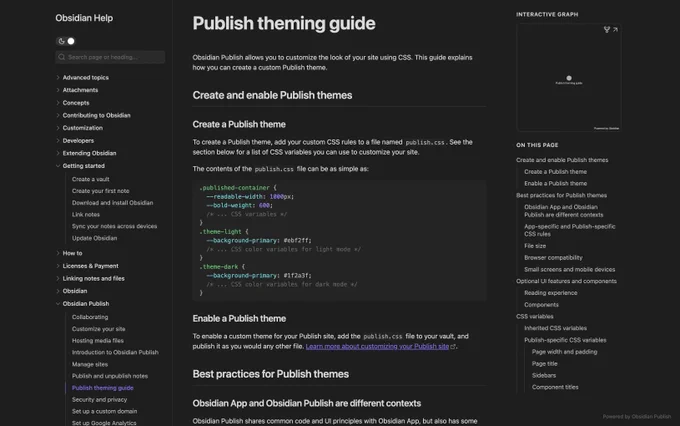Open the Manage sites page

tap(90, 364)
